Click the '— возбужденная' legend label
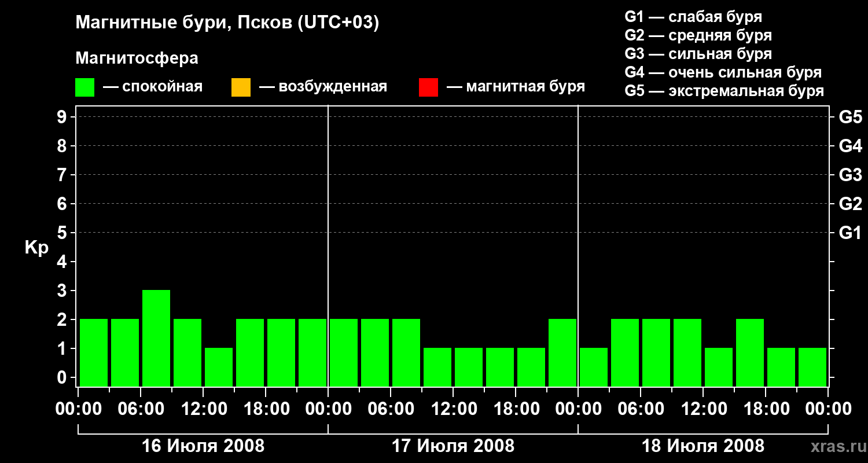This screenshot has height=463, width=868. tap(323, 87)
